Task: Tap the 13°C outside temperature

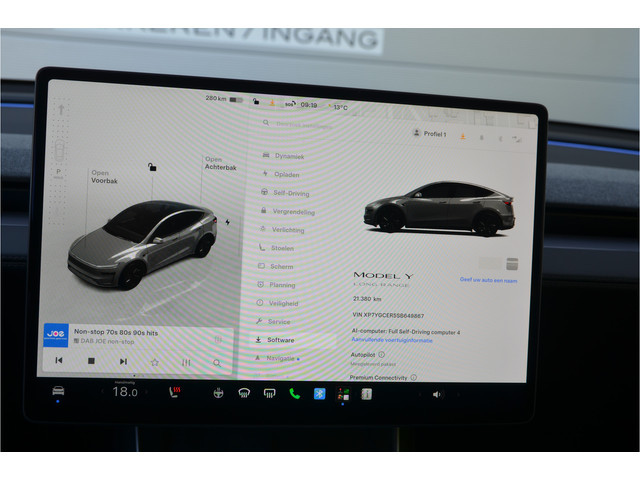Action: 340,107
